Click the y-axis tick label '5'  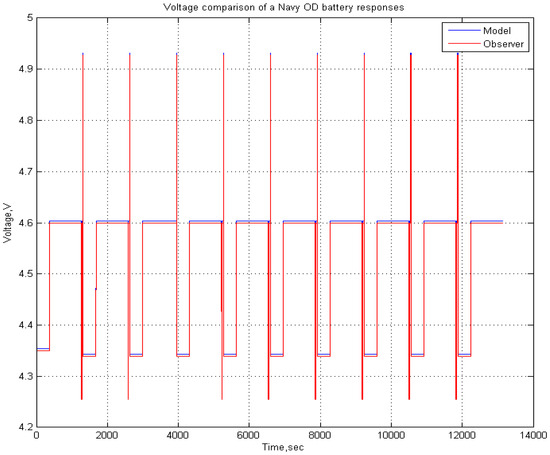point(29,18)
